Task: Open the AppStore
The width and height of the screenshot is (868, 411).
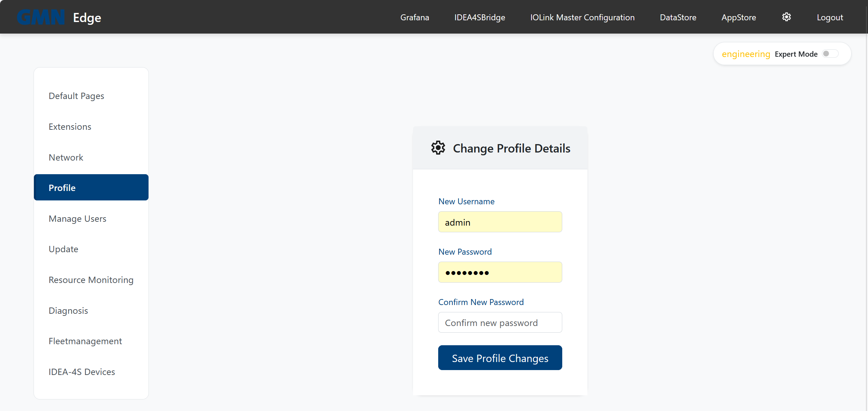Action: click(x=738, y=17)
